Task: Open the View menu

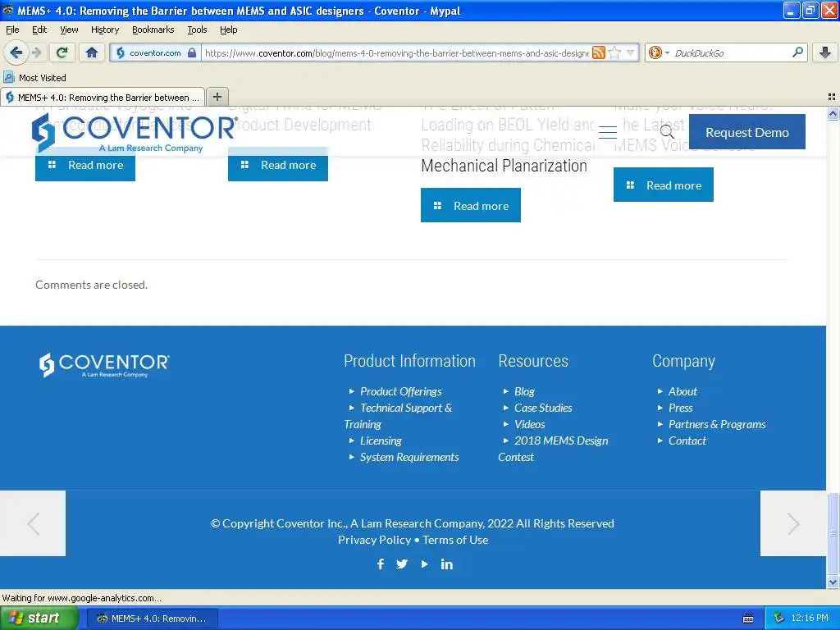Action: coord(69,30)
